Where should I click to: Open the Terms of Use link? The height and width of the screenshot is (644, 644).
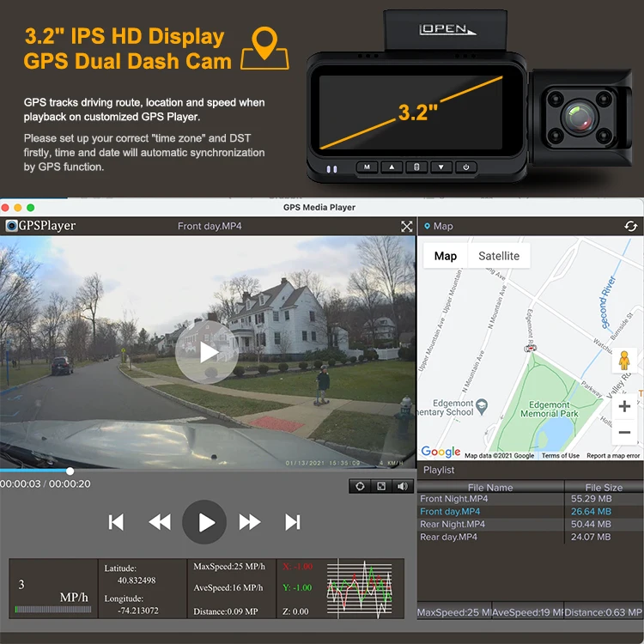point(560,455)
